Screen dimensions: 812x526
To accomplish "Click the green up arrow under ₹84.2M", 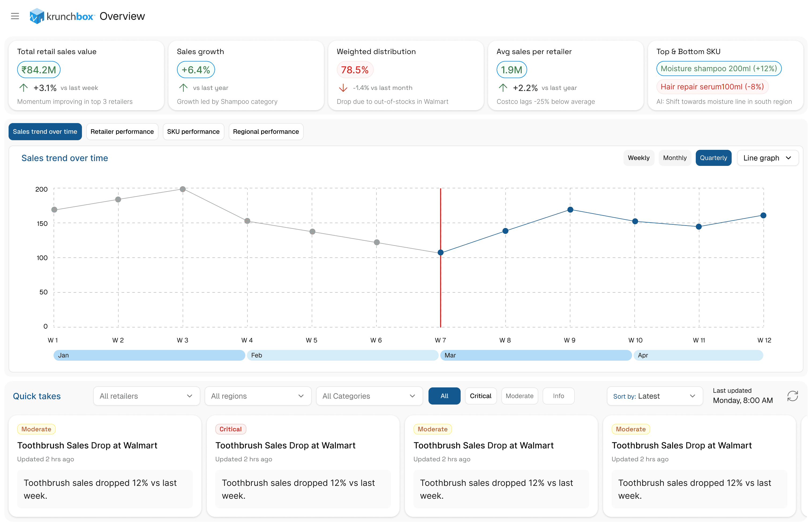I will [24, 87].
